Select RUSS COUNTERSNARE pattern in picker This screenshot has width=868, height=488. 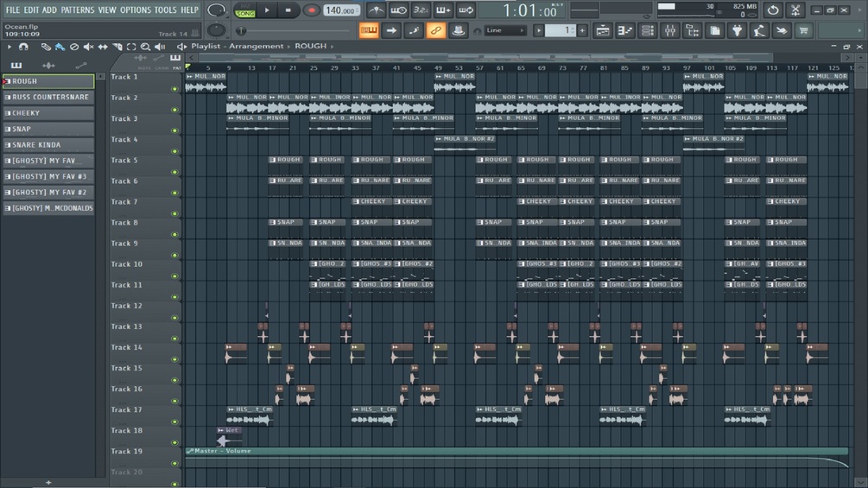pos(48,97)
